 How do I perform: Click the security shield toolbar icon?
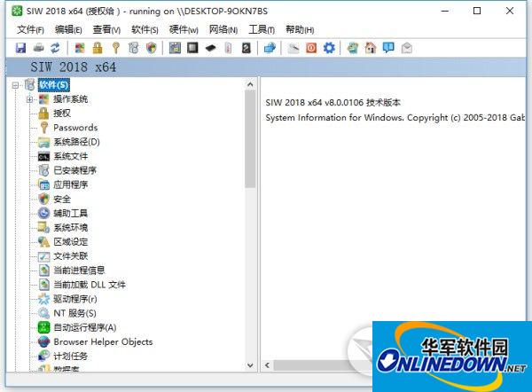152,48
